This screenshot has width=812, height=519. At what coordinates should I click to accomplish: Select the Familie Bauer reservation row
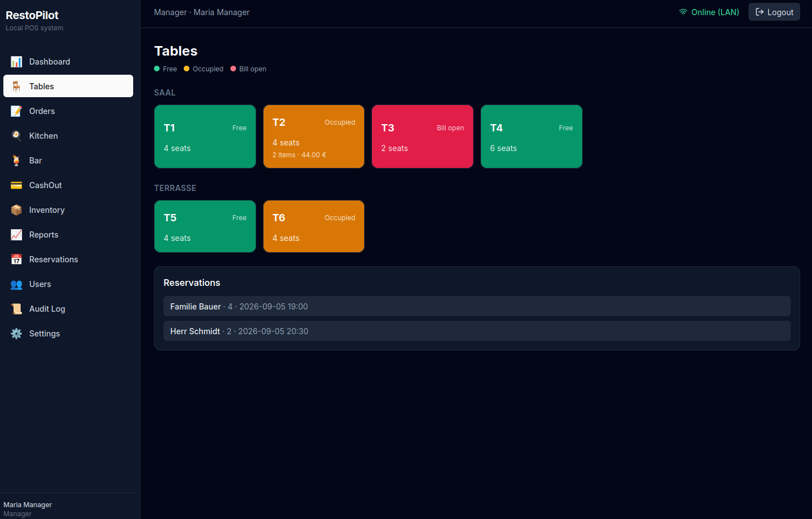coord(477,306)
